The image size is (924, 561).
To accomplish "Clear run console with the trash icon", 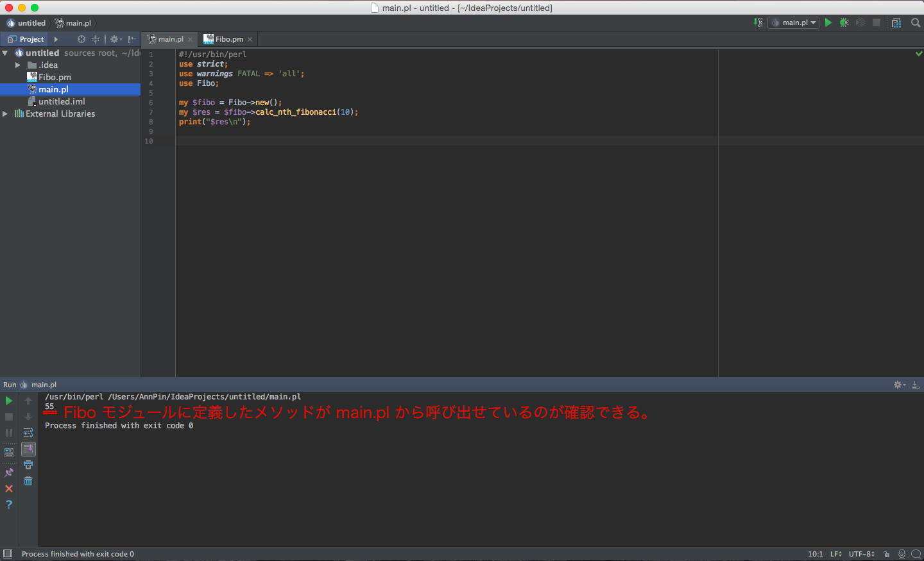I will (28, 481).
